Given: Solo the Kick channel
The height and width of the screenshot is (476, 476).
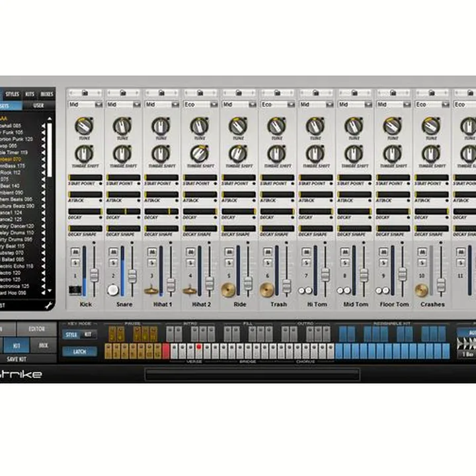Looking at the screenshot, I should (75, 263).
